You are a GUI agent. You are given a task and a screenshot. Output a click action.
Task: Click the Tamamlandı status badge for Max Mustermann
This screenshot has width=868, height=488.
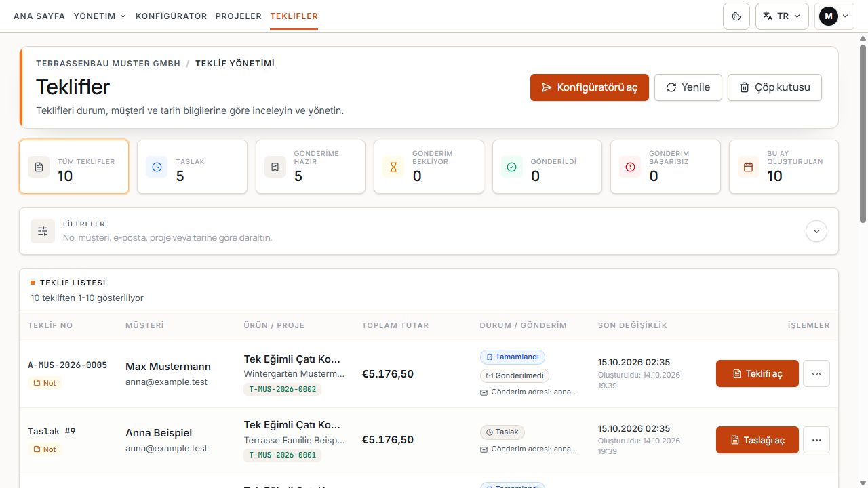tap(513, 357)
